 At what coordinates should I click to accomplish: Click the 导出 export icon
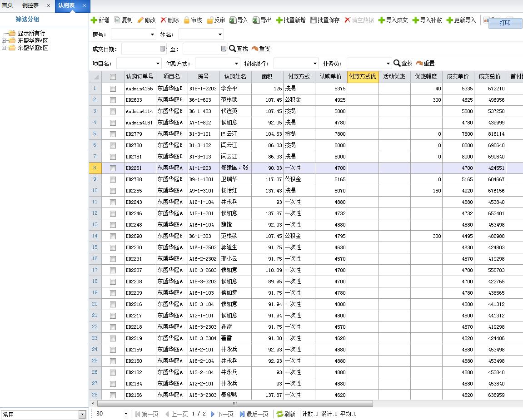(x=256, y=20)
